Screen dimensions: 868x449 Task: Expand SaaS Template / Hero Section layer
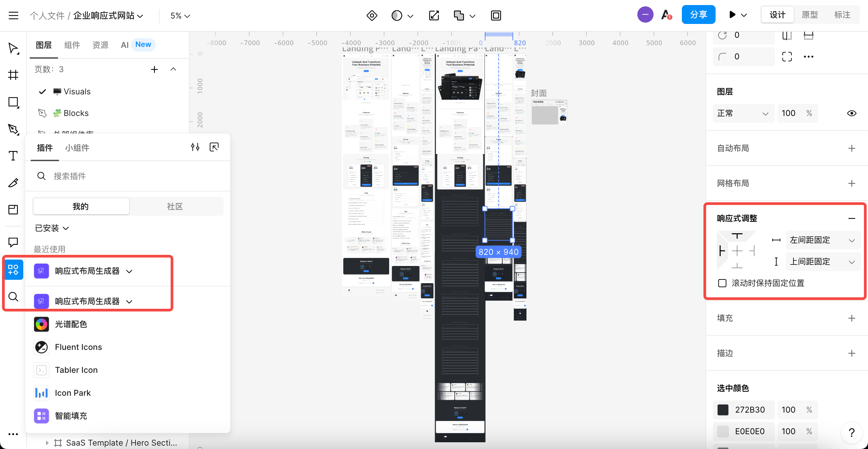pos(47,443)
